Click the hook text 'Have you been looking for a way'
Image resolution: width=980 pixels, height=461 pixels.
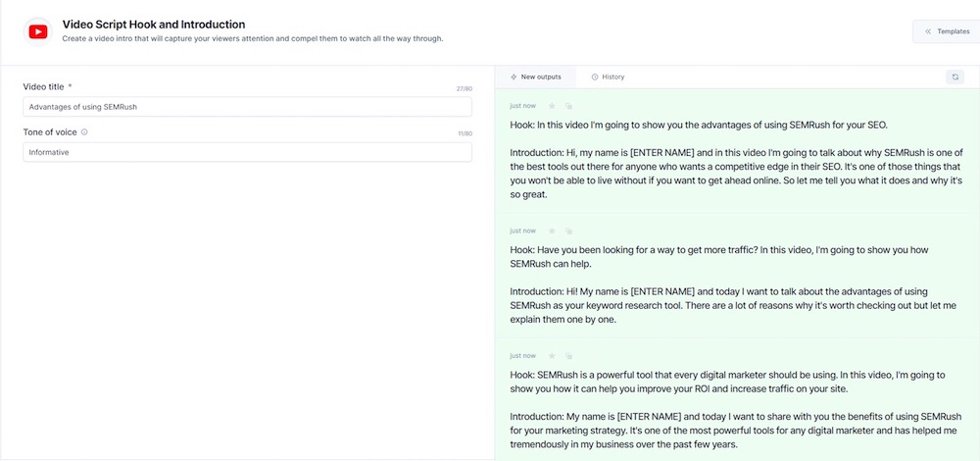(x=603, y=250)
